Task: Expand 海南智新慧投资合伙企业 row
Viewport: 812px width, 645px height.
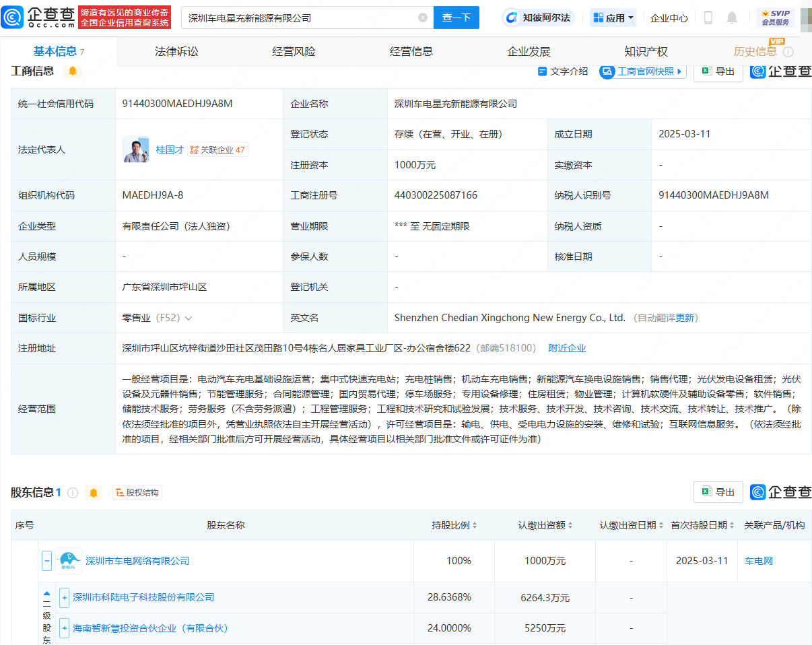Action: click(64, 628)
